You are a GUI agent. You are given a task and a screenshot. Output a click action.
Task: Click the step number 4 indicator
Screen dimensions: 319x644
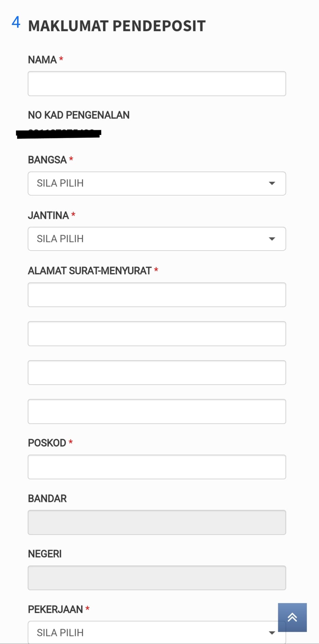pyautogui.click(x=16, y=22)
